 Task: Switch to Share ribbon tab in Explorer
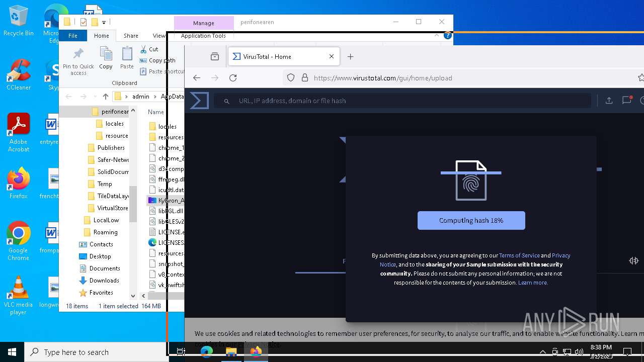point(131,36)
